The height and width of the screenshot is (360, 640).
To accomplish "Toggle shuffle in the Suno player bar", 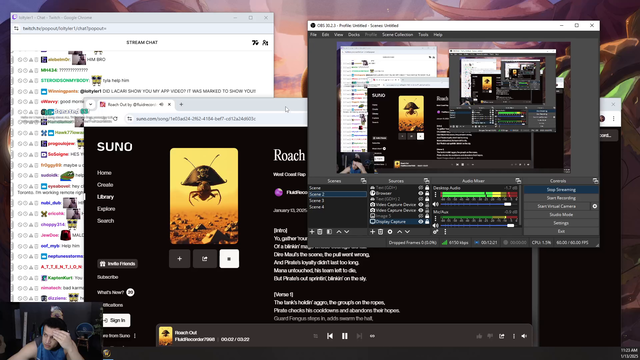I will tap(316, 336).
